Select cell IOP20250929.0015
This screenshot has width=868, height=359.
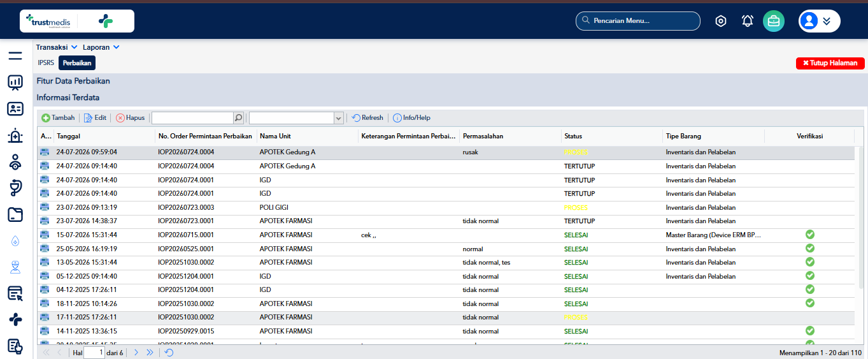tap(186, 331)
